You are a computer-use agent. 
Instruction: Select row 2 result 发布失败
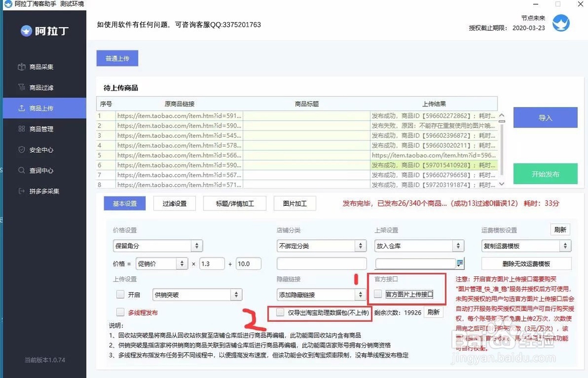click(434, 126)
